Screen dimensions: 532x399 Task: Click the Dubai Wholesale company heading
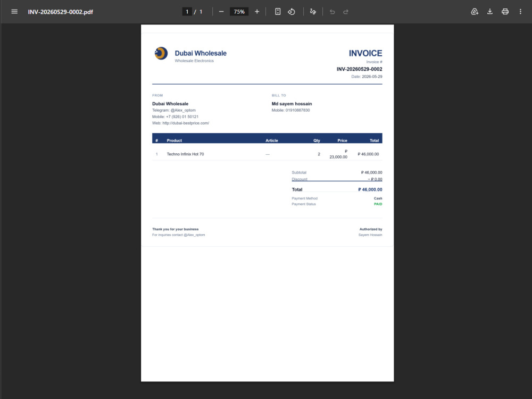point(201,53)
